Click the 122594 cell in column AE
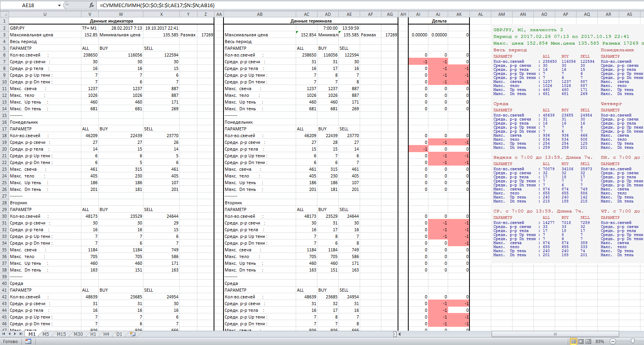644x345 pixels. (349, 55)
